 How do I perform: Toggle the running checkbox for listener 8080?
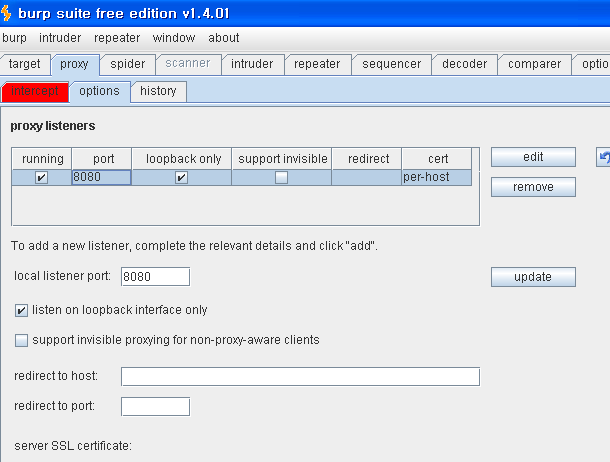click(41, 178)
